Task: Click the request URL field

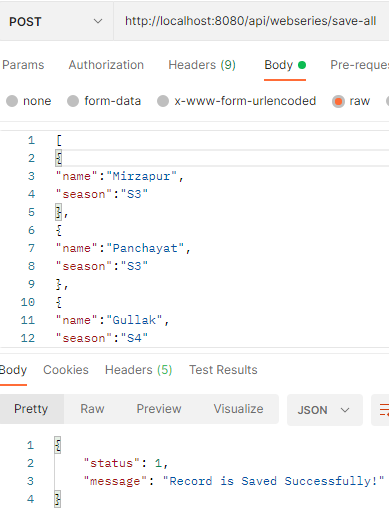Action: click(x=251, y=22)
